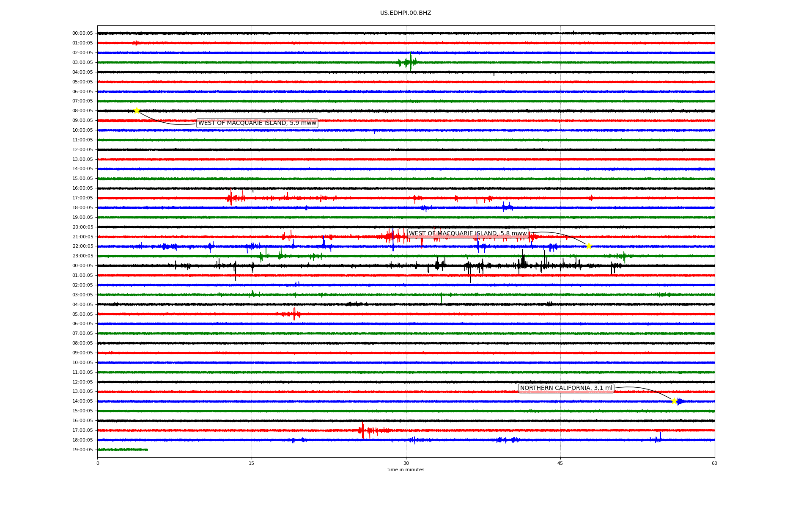The height and width of the screenshot is (508, 812).
Task: Click the US.EDHPI.00.BHZ plot title
Action: click(x=406, y=13)
